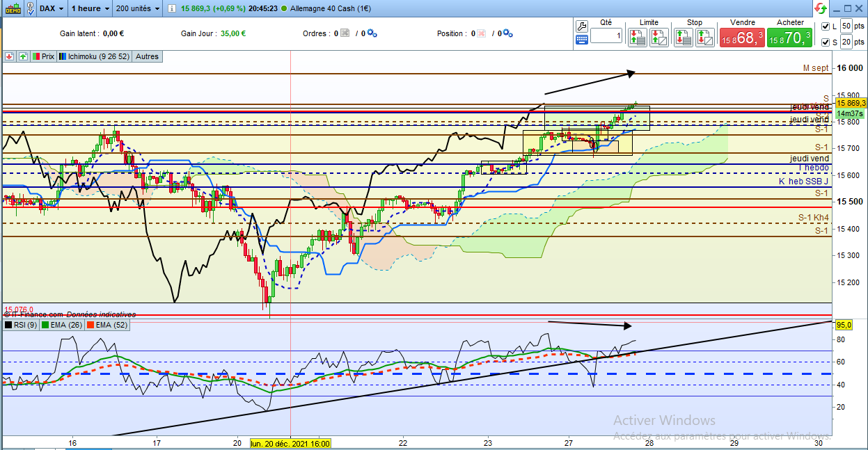Screen dimensions: 868x450
Task: Click the Gain Jour 35,00 € value
Action: [x=233, y=33]
